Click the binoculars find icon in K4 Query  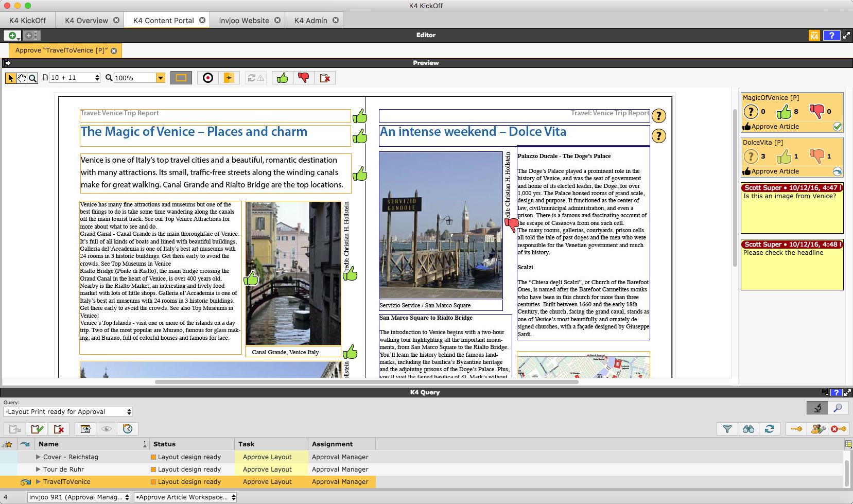click(748, 429)
